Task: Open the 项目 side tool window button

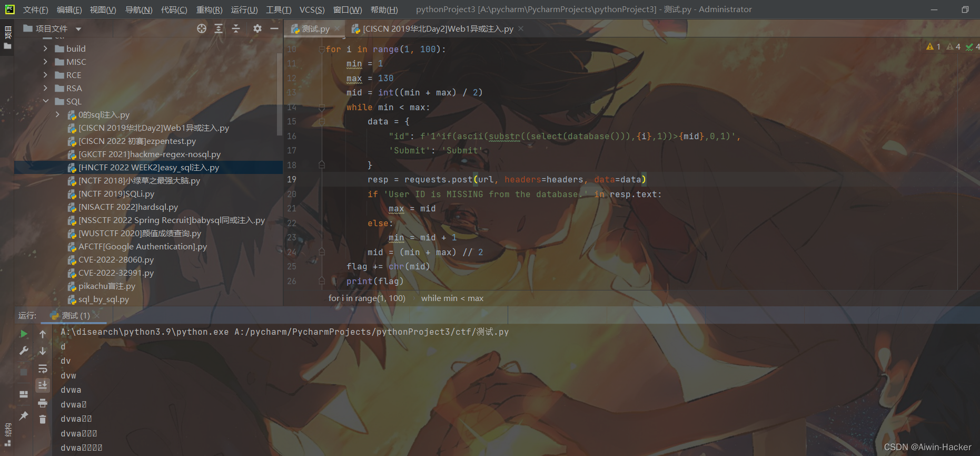Action: (x=7, y=37)
